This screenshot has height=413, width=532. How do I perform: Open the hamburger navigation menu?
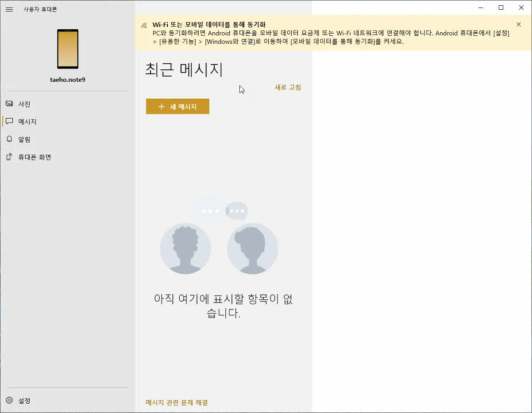coord(9,9)
